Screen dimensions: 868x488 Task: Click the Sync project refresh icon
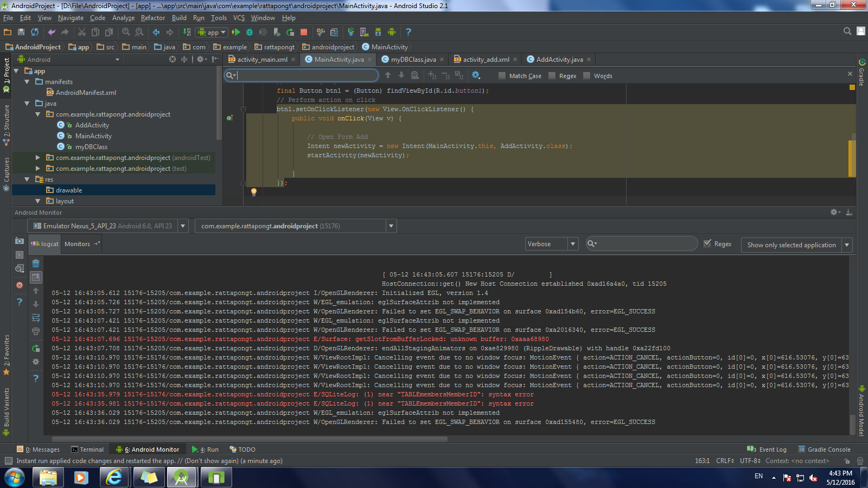coord(35,32)
